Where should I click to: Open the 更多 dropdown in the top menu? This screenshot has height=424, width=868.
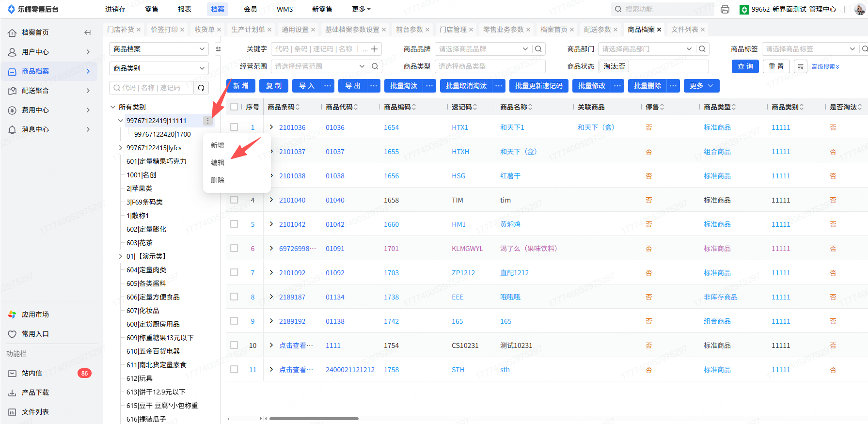[361, 9]
